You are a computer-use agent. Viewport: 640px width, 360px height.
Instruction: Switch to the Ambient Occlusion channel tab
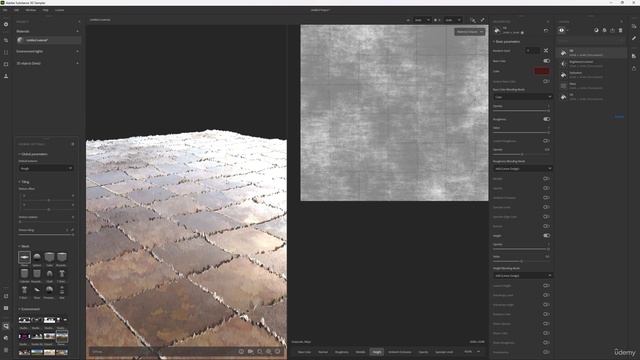[x=400, y=352]
